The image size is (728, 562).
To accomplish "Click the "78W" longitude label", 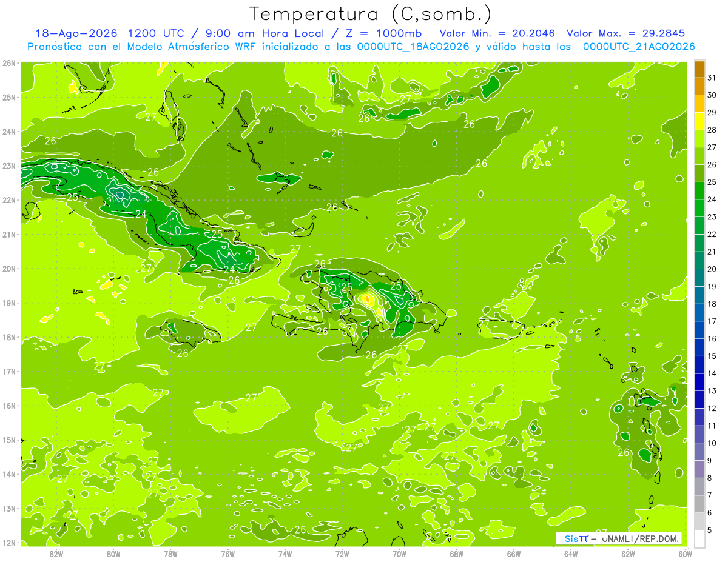I will tap(171, 554).
